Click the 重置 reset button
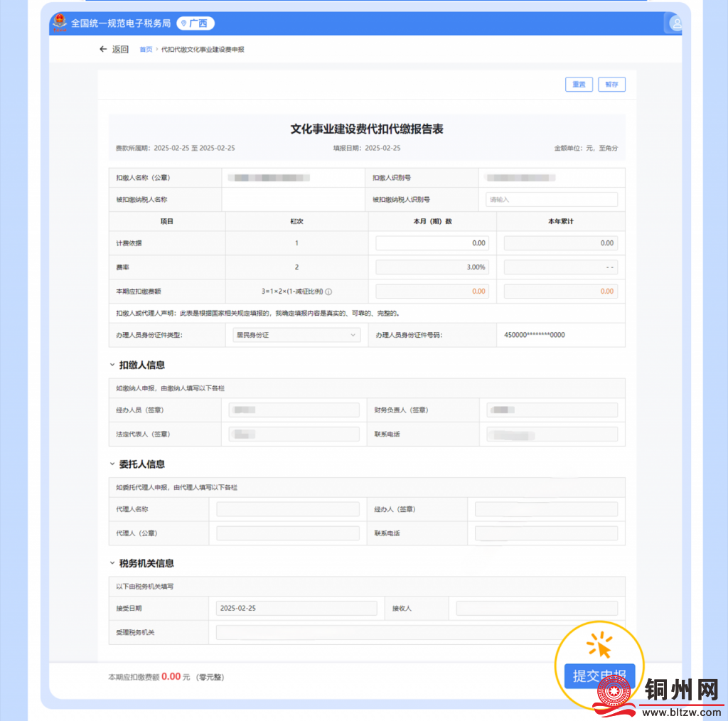This screenshot has width=728, height=721. [579, 85]
